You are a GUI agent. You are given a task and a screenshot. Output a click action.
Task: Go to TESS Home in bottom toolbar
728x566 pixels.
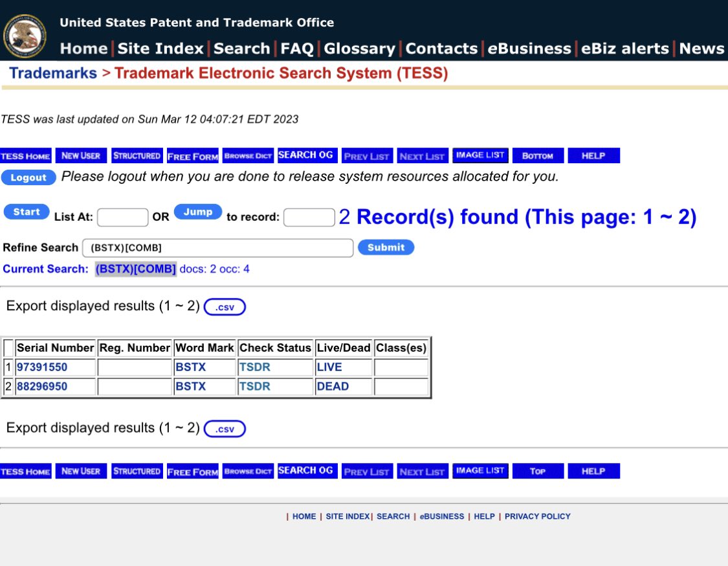(25, 471)
